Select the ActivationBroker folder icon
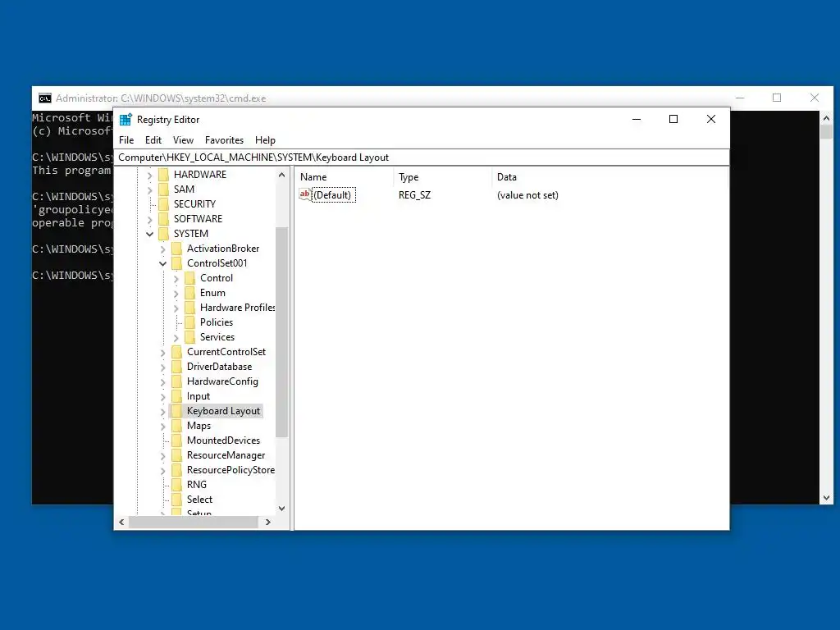This screenshot has height=630, width=840. (177, 249)
